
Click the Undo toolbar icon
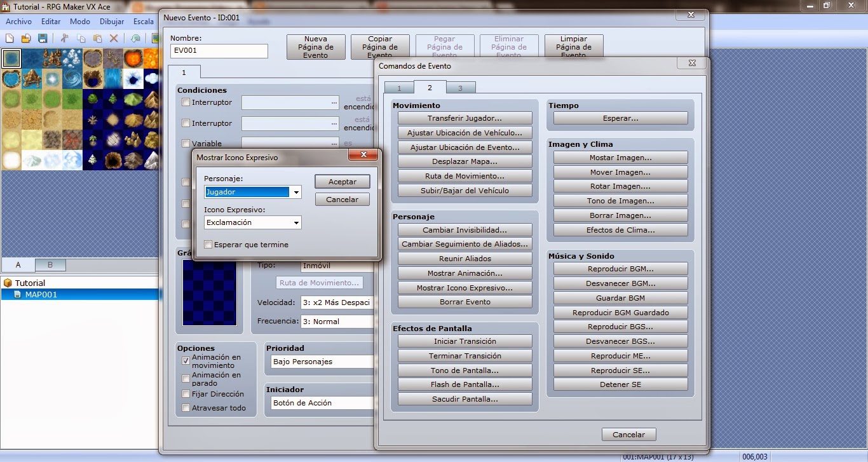point(135,38)
